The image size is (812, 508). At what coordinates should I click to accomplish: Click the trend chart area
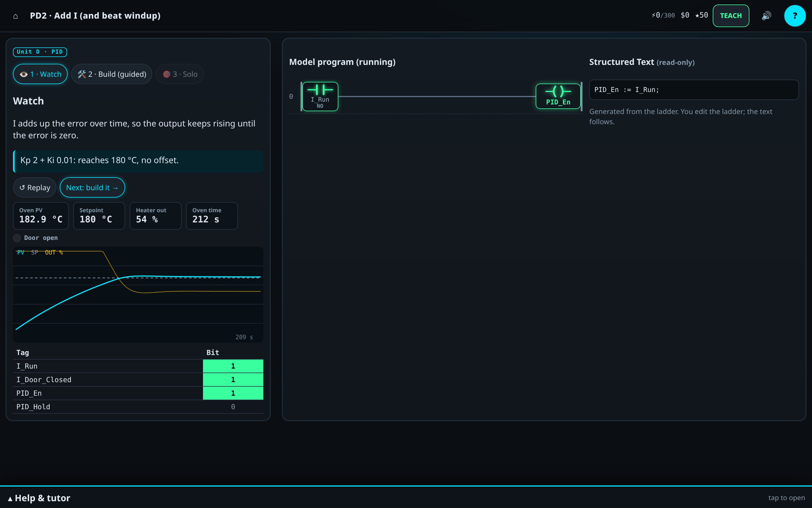click(138, 295)
